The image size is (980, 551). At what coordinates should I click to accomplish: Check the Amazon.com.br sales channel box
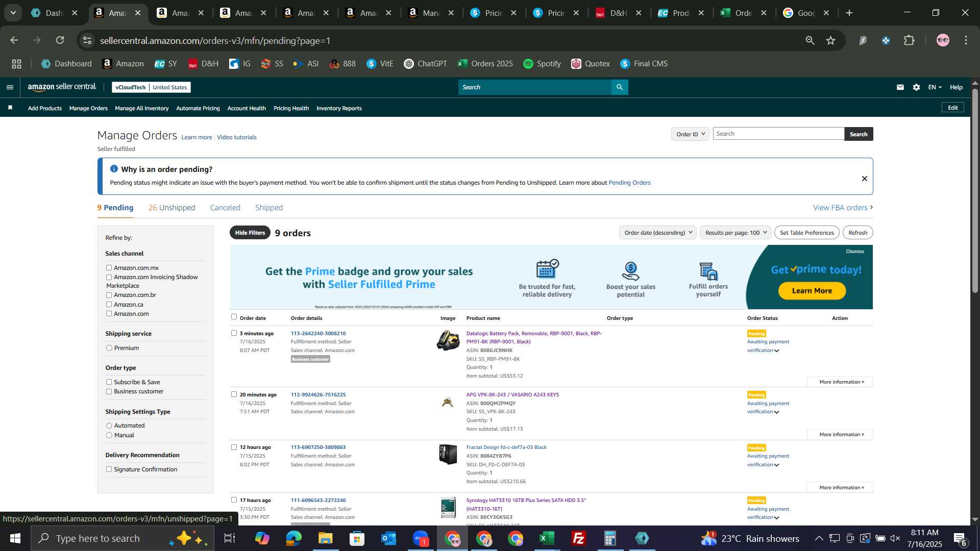[x=109, y=295]
